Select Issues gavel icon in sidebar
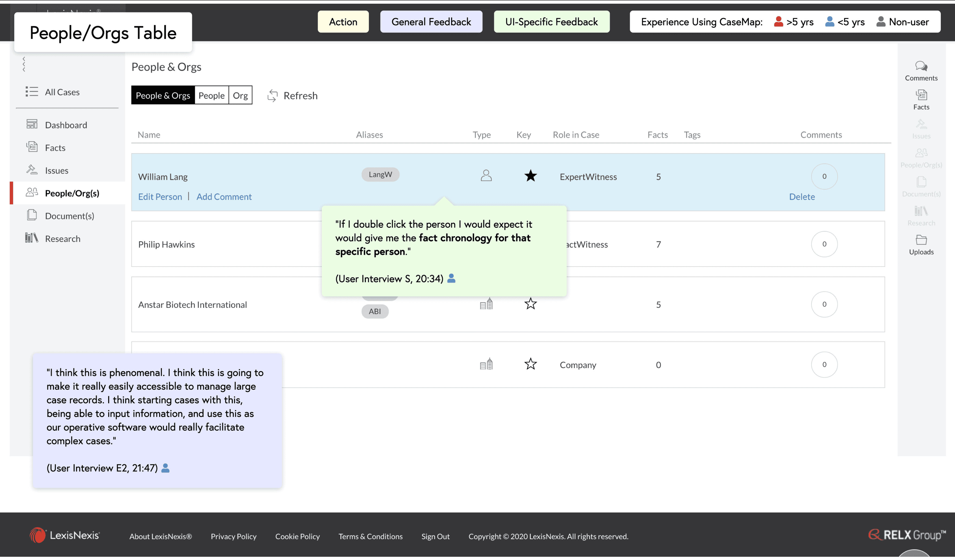This screenshot has height=560, width=955. click(x=32, y=170)
